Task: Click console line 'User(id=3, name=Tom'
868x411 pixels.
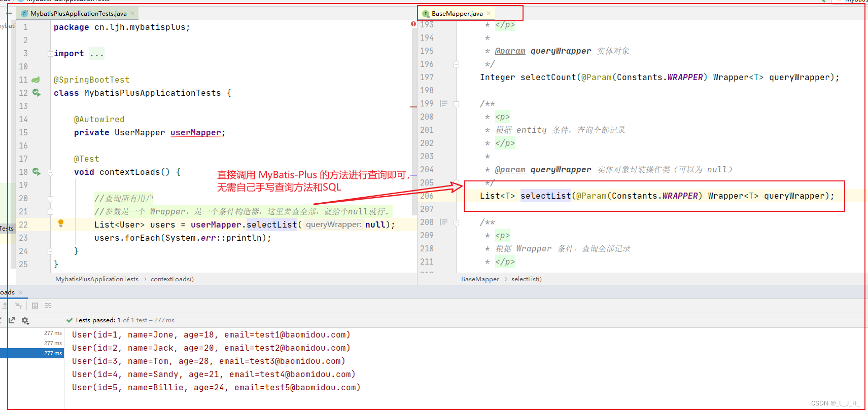Action: pos(209,361)
